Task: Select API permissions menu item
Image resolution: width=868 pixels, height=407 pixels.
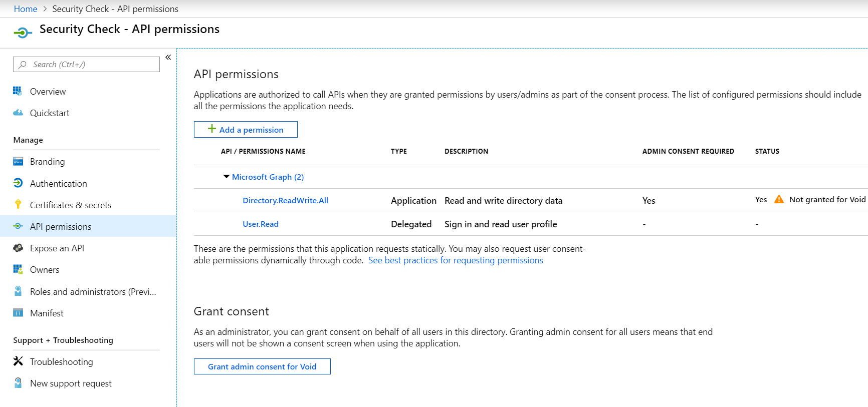Action: point(88,226)
